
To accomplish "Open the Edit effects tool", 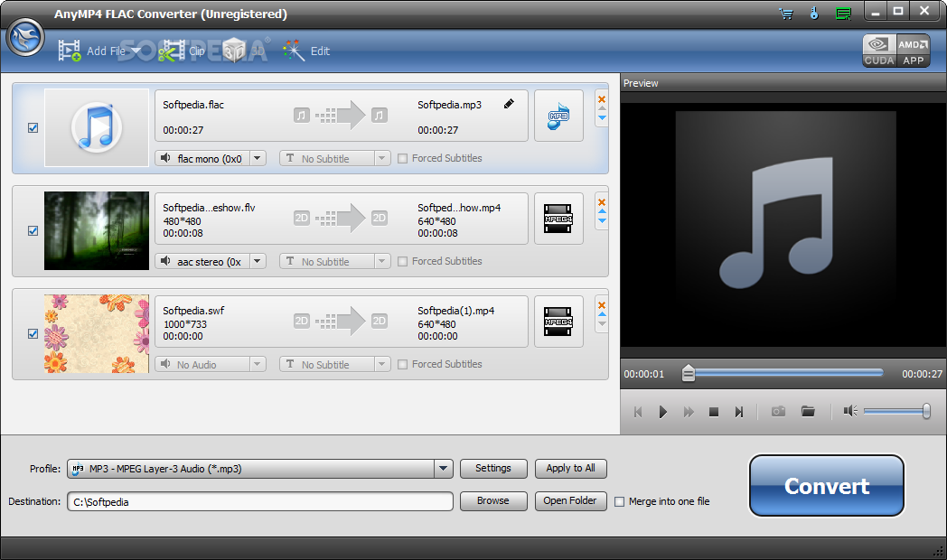I will (306, 51).
